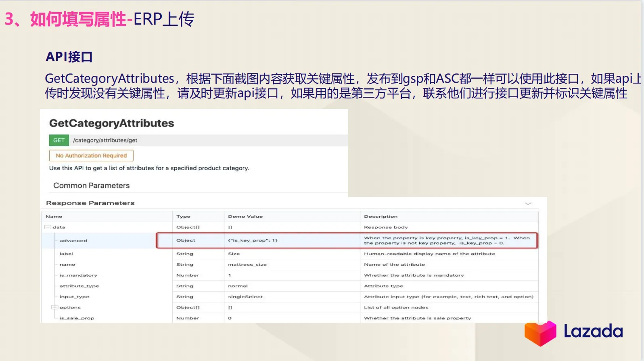This screenshot has height=361, width=644.
Task: Click 'List of all option nodes' description
Action: [x=396, y=307]
